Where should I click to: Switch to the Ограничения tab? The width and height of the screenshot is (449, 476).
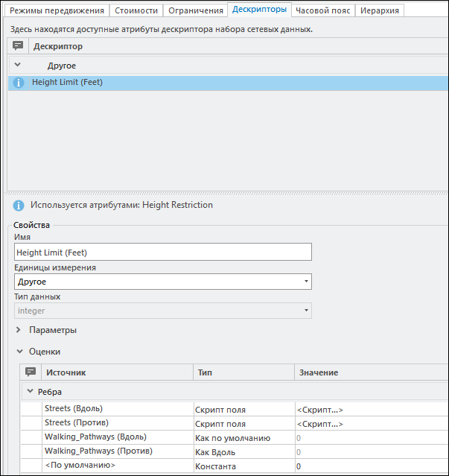(196, 10)
